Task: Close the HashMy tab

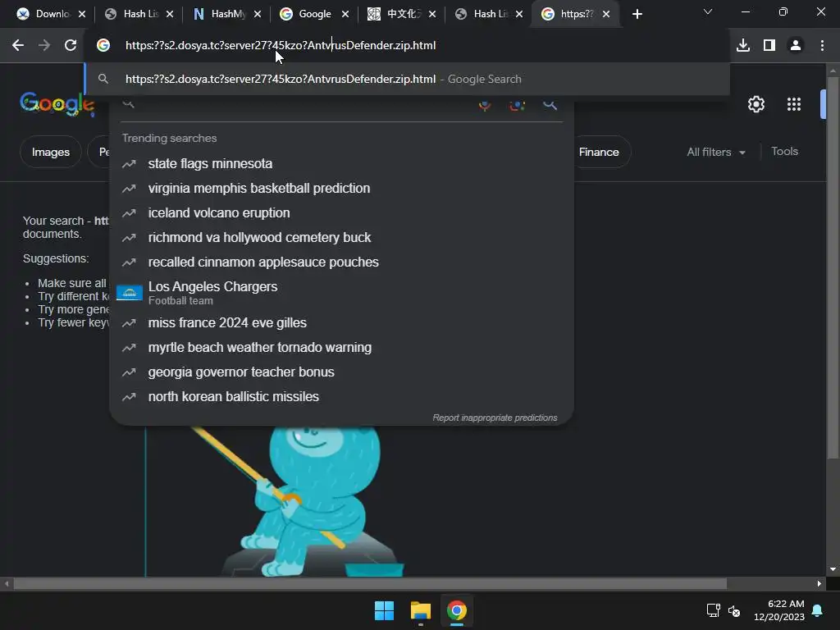Action: [258, 14]
